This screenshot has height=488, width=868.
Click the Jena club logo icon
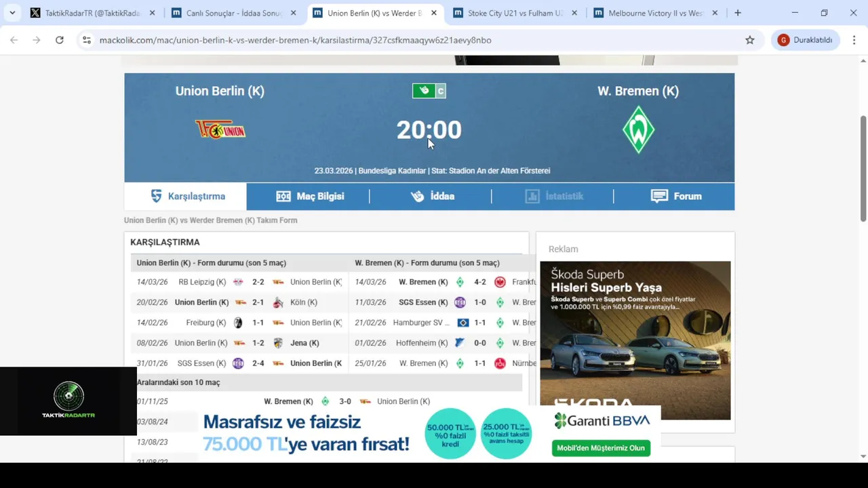click(x=278, y=343)
